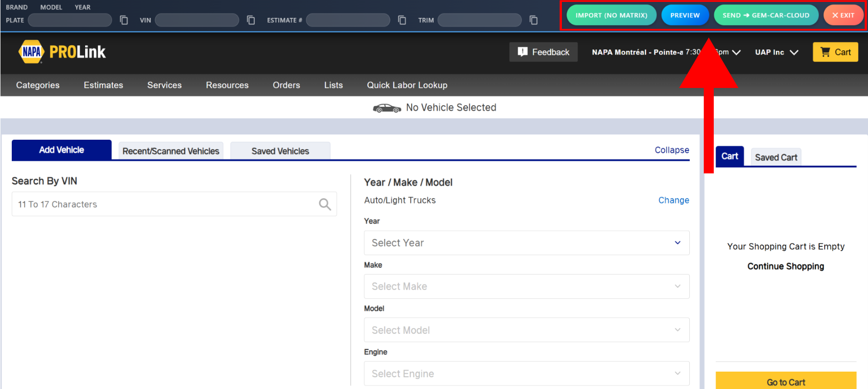The height and width of the screenshot is (389, 868).
Task: Open the Resources menu
Action: tap(227, 85)
